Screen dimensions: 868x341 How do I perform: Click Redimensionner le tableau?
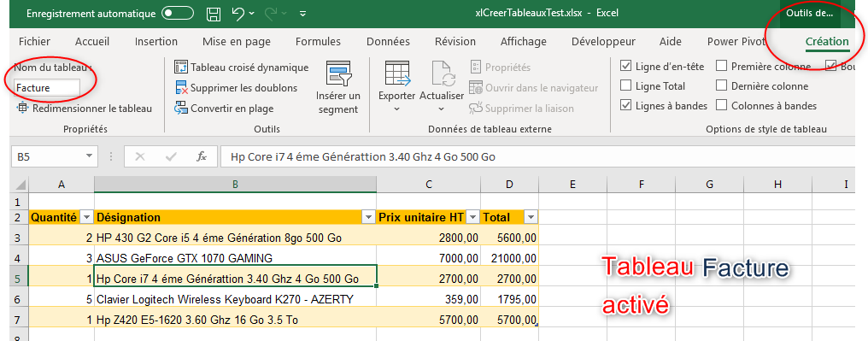(85, 109)
